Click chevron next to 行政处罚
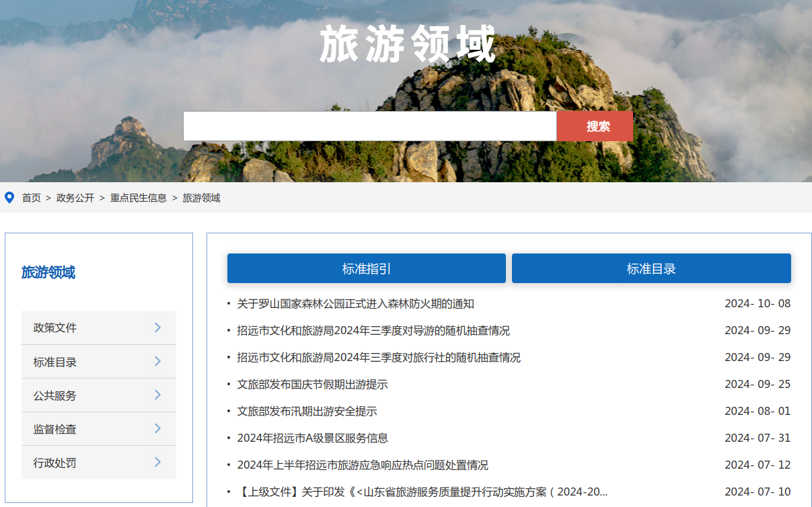The width and height of the screenshot is (812, 507). (157, 463)
